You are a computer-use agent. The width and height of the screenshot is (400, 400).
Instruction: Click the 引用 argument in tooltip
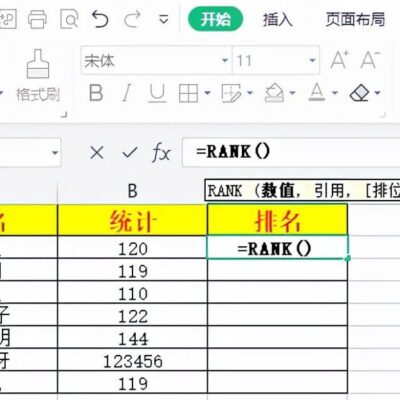click(329, 191)
